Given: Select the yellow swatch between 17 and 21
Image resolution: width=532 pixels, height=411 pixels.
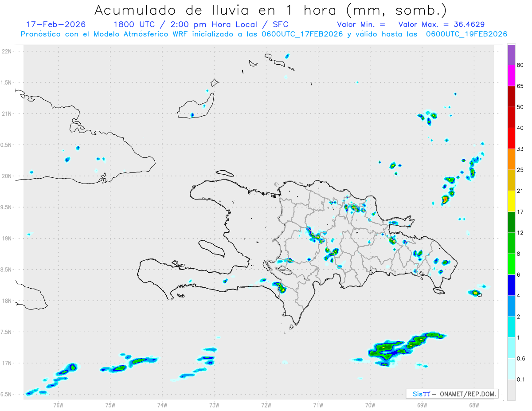Looking at the screenshot, I should click(511, 201).
